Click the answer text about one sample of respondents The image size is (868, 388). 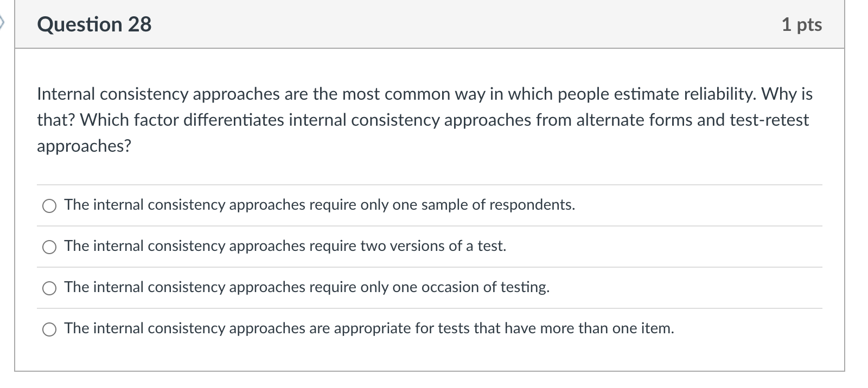(319, 205)
